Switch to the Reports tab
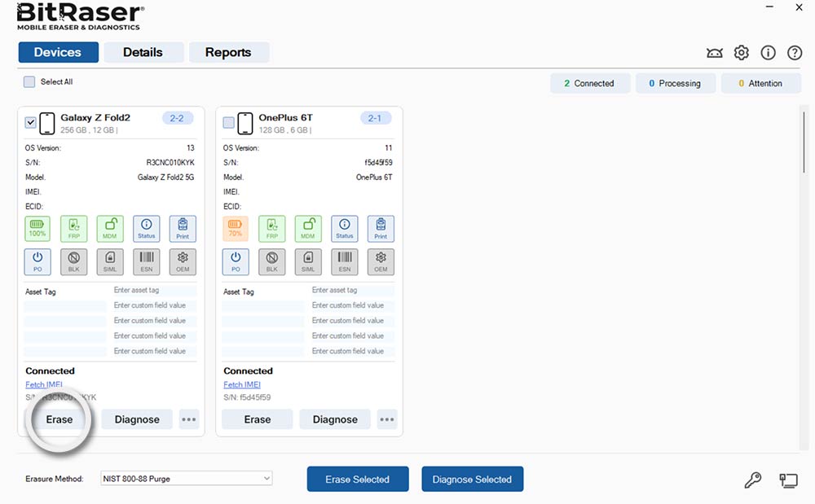The width and height of the screenshot is (815, 504). coord(228,52)
